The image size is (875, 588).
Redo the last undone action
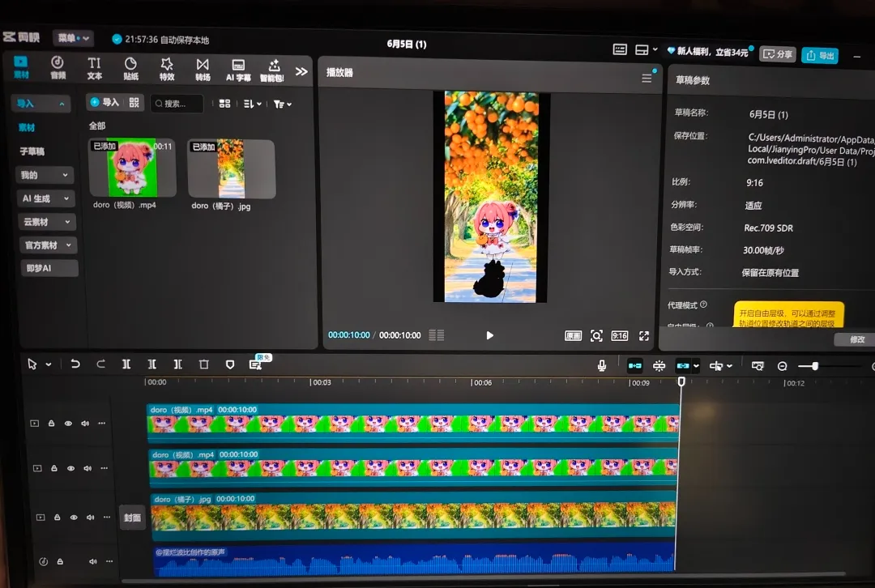point(100,364)
